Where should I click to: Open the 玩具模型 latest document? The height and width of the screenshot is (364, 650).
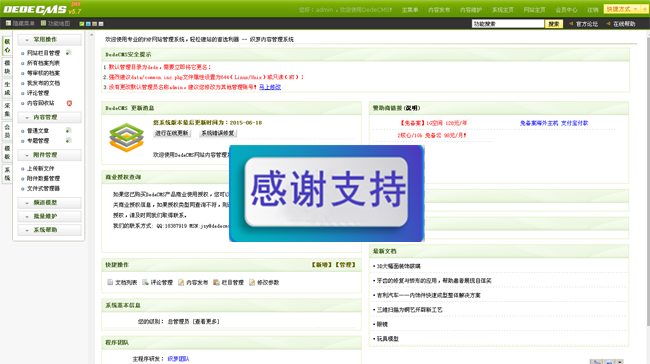point(388,339)
